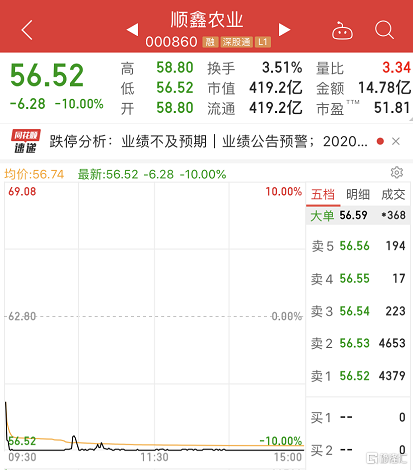This screenshot has width=413, height=470.
Task: Tap the 69.08 upper limit label
Action: pos(22,192)
